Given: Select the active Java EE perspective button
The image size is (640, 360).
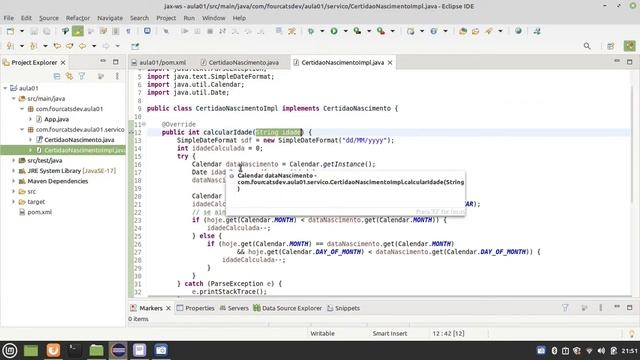Looking at the screenshot, I should (629, 46).
